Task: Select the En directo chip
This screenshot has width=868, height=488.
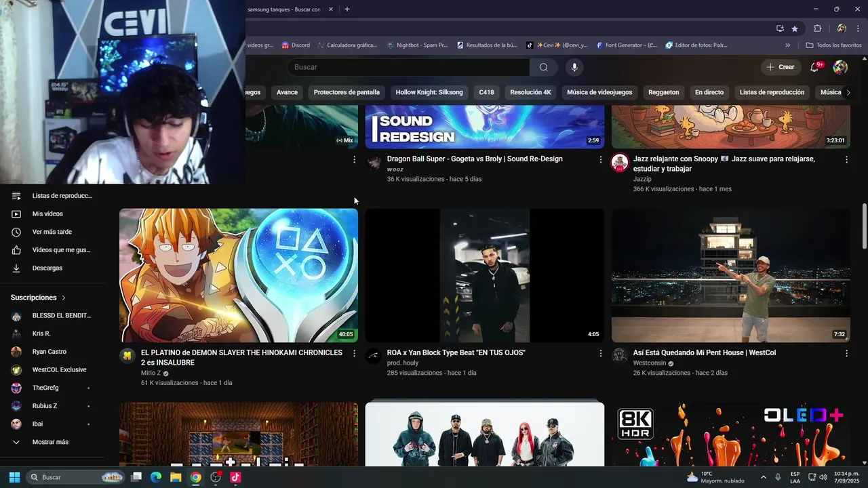Action: point(709,92)
